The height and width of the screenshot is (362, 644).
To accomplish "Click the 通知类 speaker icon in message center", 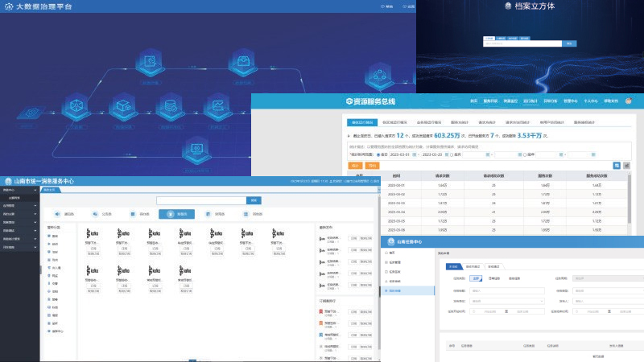I will pos(59,214).
